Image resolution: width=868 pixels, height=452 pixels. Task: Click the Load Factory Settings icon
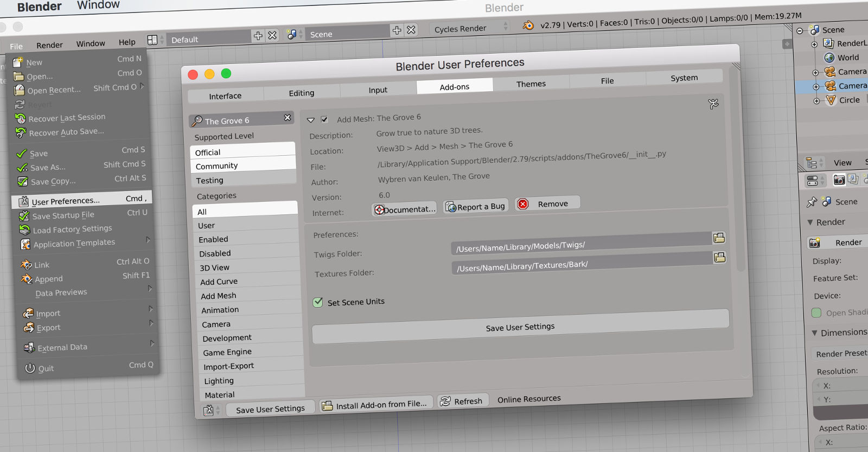coord(24,230)
